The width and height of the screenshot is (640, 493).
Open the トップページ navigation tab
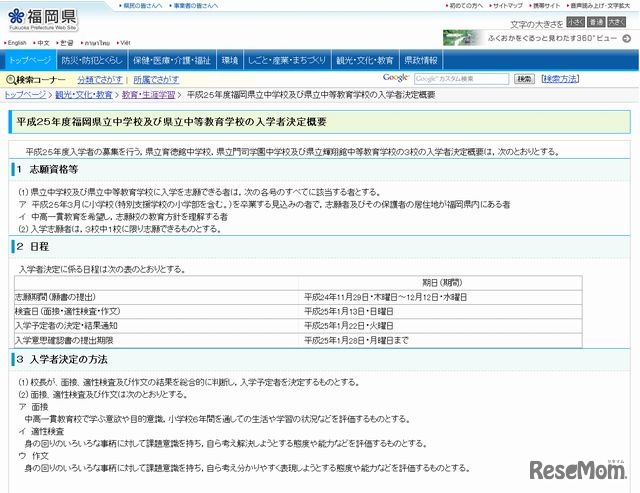[29, 61]
